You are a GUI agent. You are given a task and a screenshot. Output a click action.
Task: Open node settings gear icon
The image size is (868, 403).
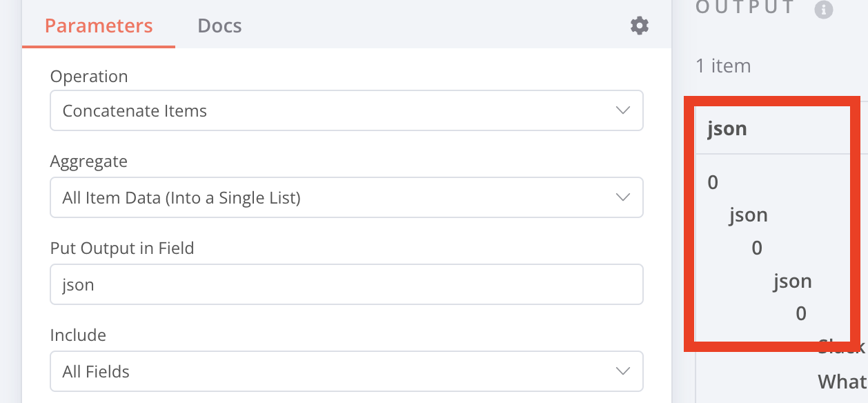tap(640, 26)
